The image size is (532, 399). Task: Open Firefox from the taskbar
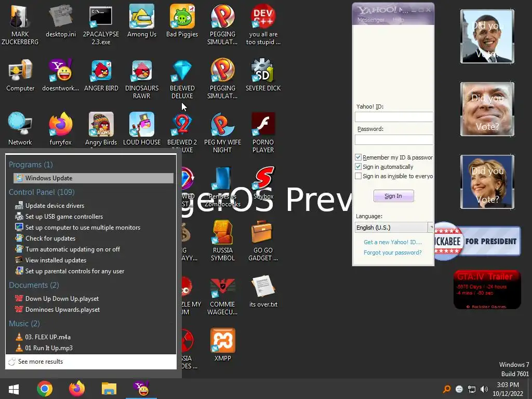tap(77, 389)
